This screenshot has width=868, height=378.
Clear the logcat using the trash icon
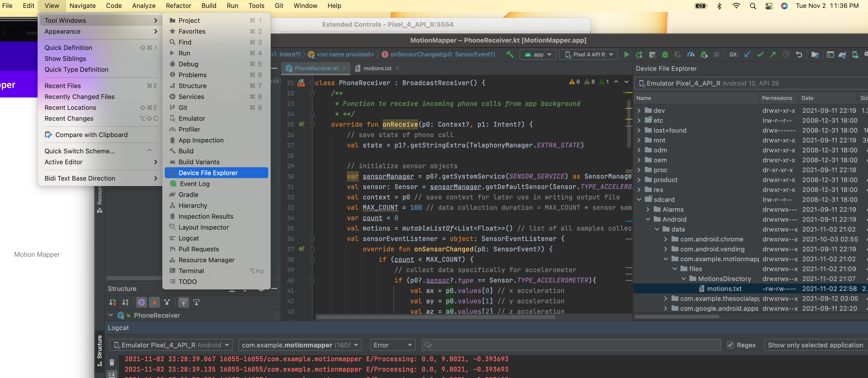[x=112, y=363]
